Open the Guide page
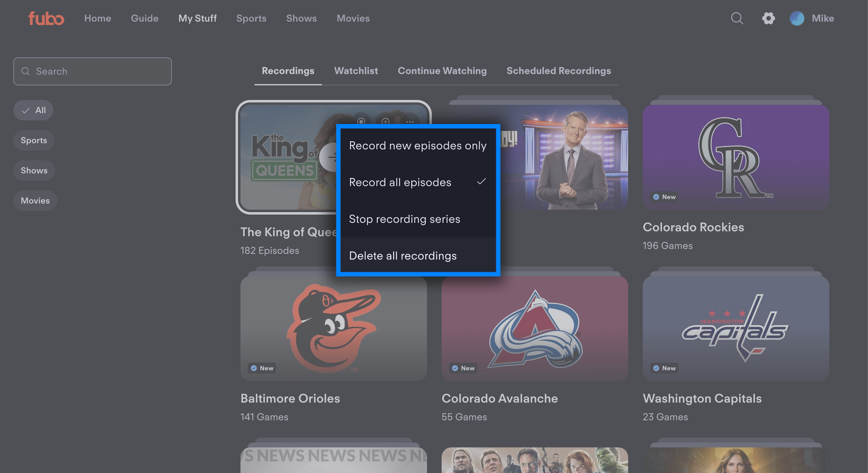Image resolution: width=868 pixels, height=473 pixels. 144,18
